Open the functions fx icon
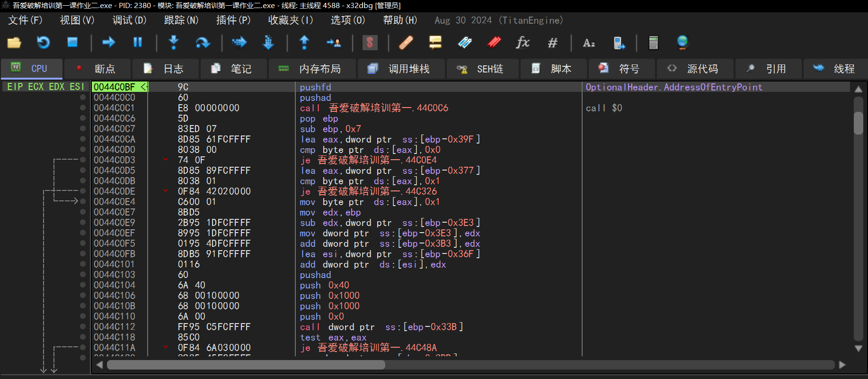Viewport: 868px width, 379px height. click(523, 43)
